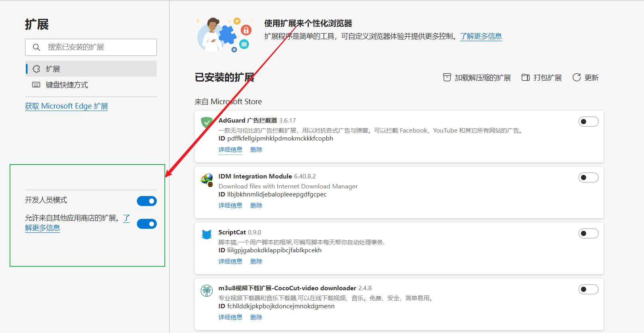Click the 已安装的扩展 heading
The height and width of the screenshot is (333, 644).
[224, 77]
